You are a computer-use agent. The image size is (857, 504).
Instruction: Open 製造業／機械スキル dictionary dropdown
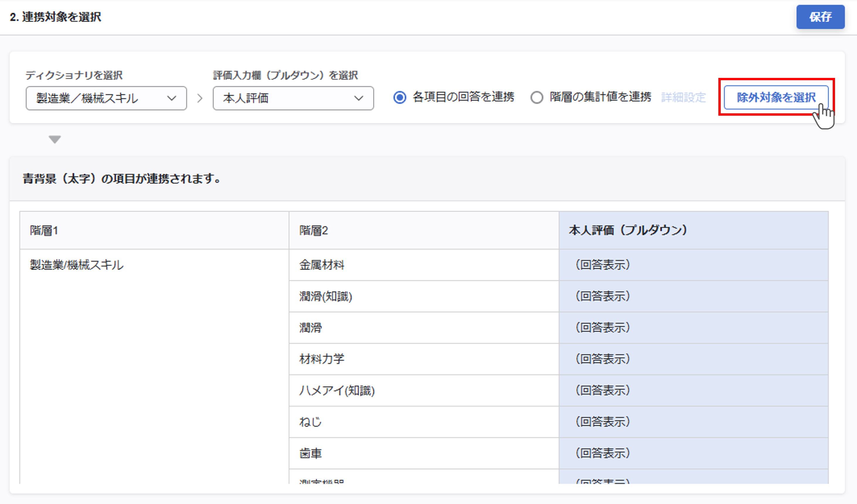[x=106, y=98]
